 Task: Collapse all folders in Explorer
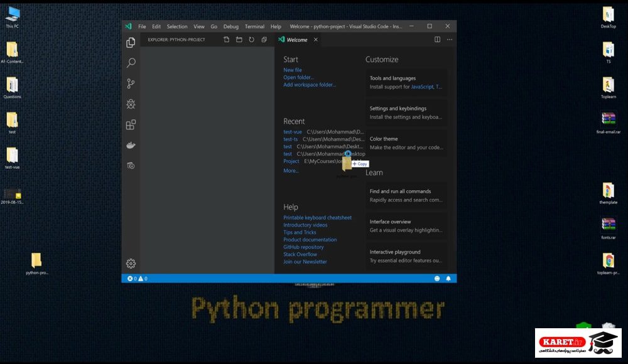coord(264,40)
